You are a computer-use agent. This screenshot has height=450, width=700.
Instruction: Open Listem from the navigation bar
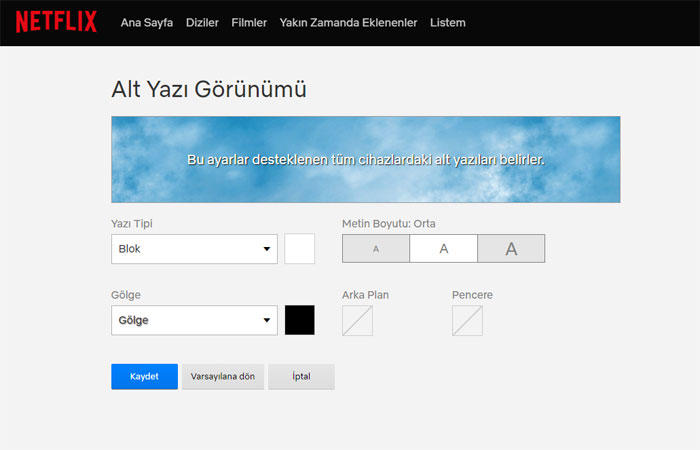[448, 23]
